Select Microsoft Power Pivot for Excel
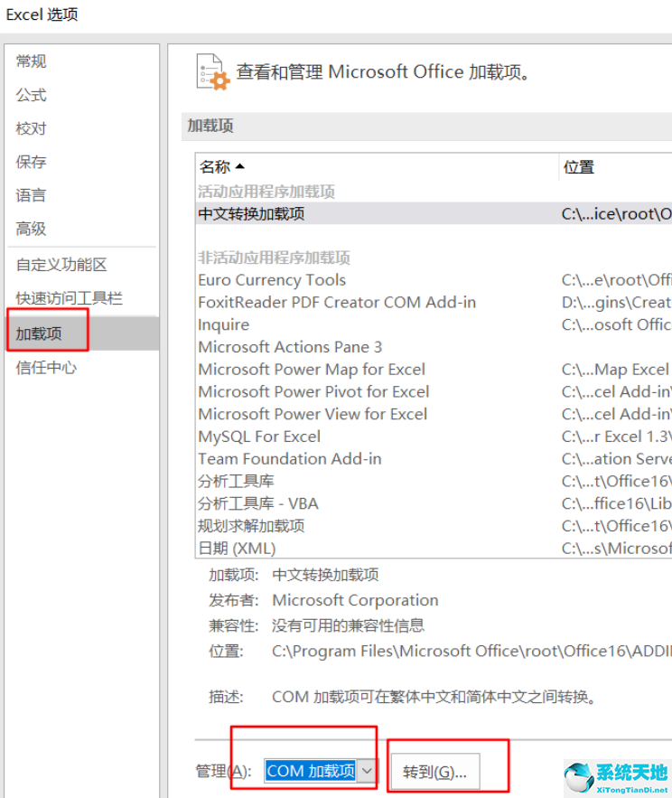This screenshot has width=672, height=798. pos(434,392)
